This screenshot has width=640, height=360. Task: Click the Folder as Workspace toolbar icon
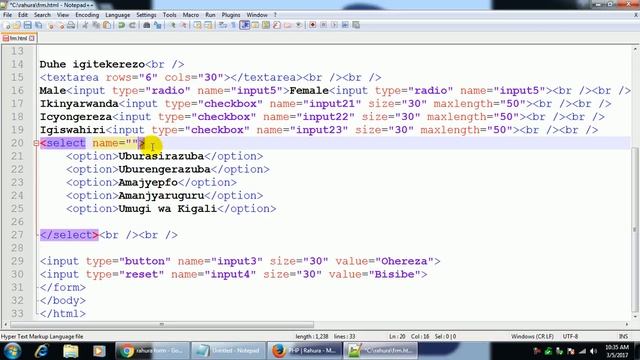[287, 25]
